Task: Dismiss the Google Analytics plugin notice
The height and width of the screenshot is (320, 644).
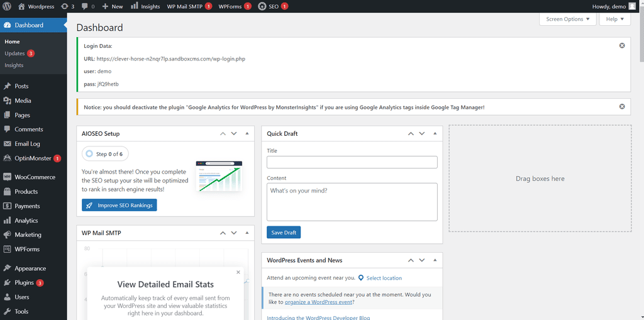Action: click(x=622, y=106)
